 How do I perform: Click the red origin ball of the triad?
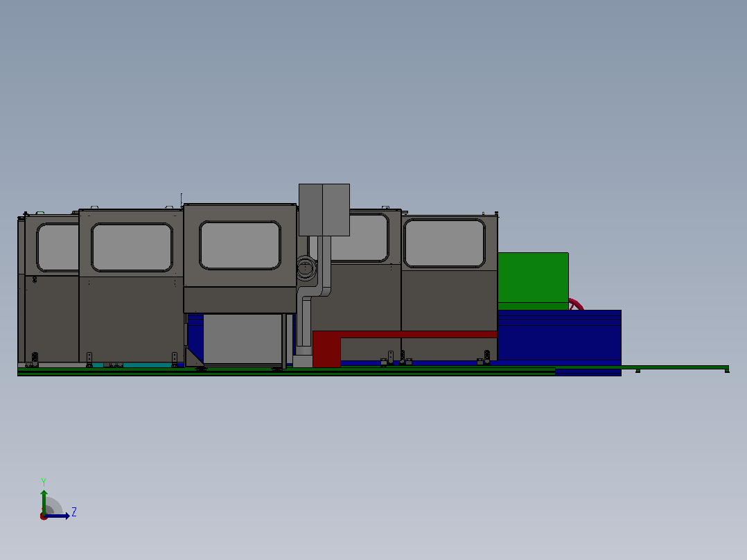[x=44, y=516]
